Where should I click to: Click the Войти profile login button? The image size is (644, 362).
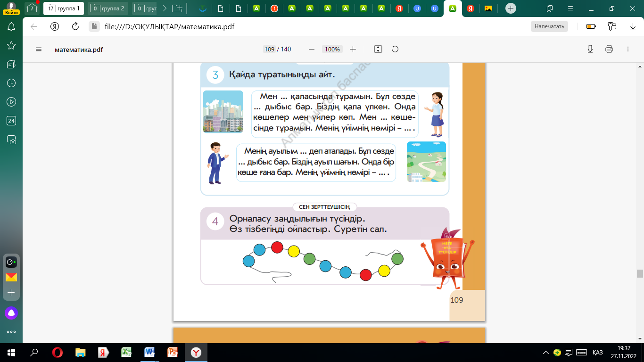coord(11,8)
